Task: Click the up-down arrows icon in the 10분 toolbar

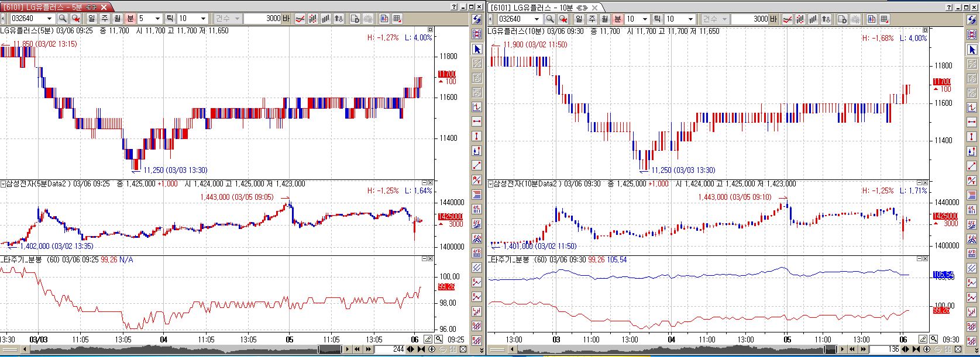Action: (x=826, y=19)
